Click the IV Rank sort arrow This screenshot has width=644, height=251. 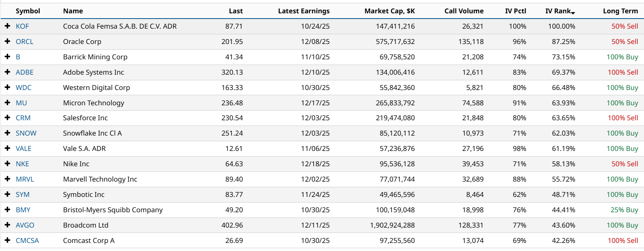[573, 13]
